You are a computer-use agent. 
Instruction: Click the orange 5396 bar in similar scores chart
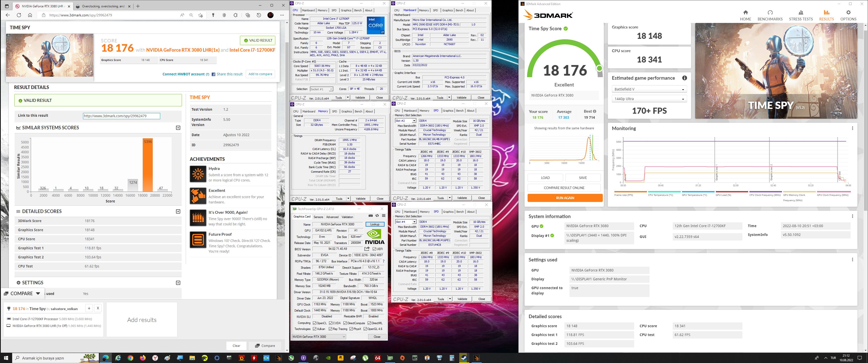point(148,165)
